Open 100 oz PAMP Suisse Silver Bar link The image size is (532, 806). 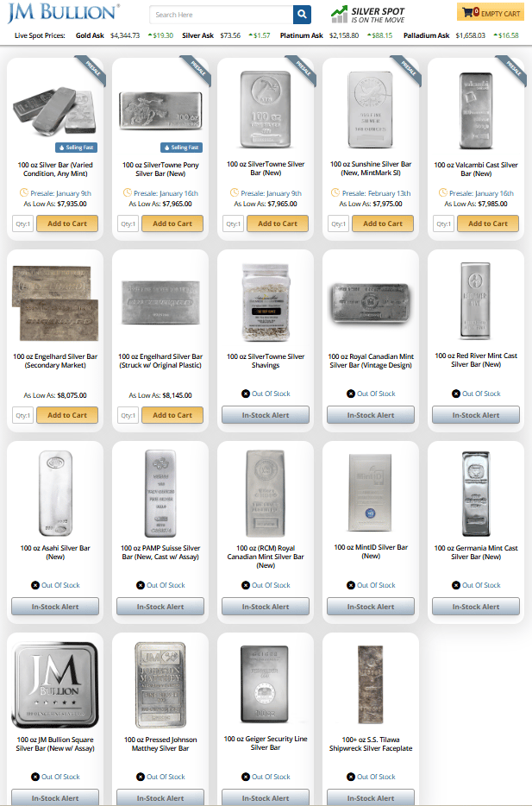(x=160, y=552)
